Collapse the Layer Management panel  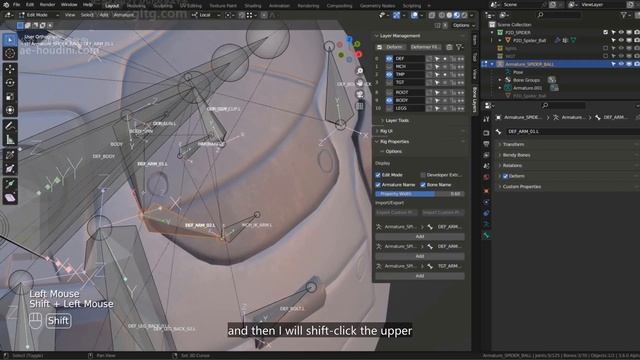point(400,36)
